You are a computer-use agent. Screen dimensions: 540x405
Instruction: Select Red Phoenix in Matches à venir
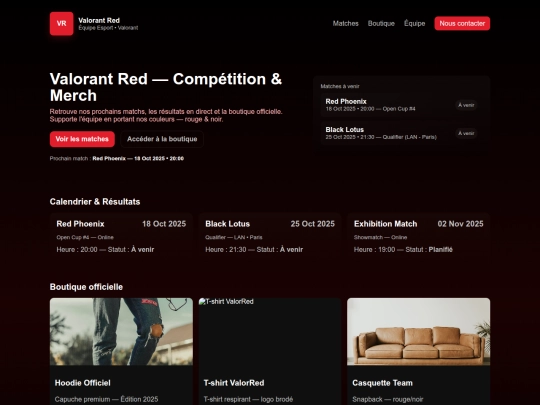tap(346, 102)
